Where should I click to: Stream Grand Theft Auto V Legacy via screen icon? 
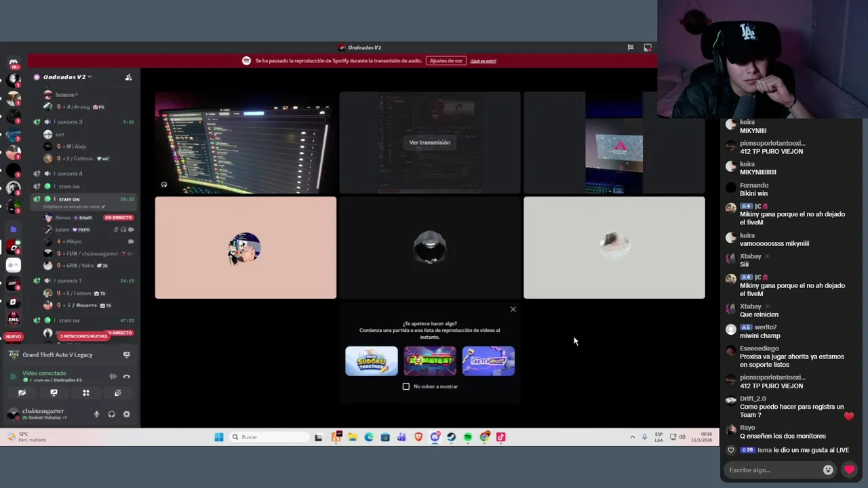pyautogui.click(x=126, y=354)
